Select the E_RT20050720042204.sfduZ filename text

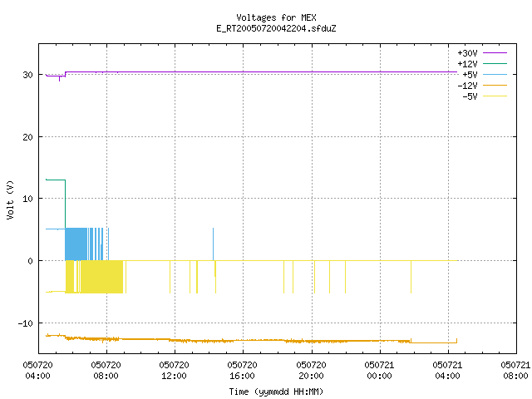tap(276, 28)
